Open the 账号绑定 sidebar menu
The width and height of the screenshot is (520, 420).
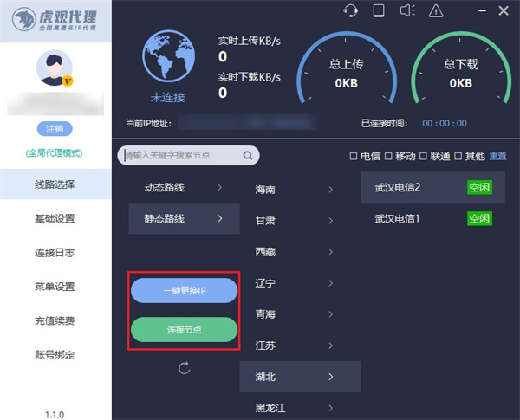pyautogui.click(x=55, y=355)
